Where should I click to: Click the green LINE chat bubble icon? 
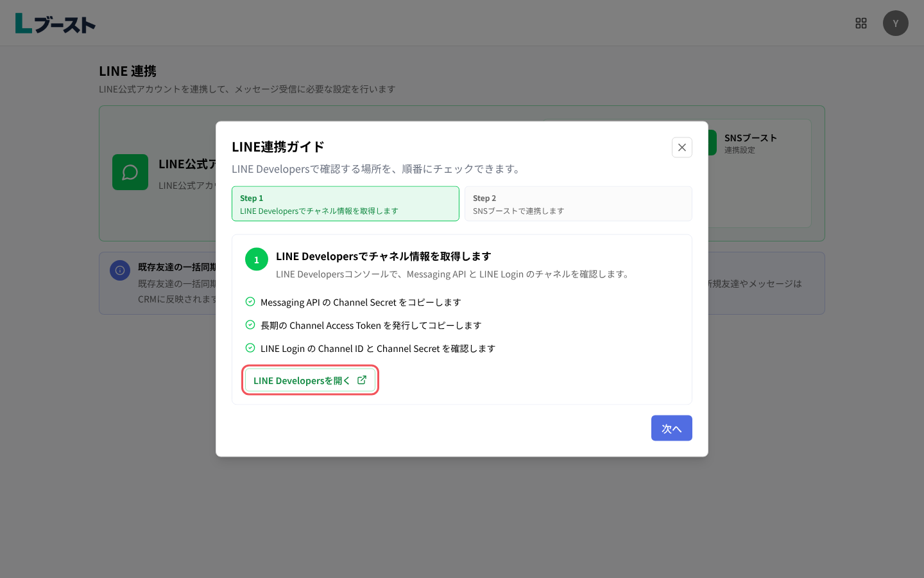130,172
